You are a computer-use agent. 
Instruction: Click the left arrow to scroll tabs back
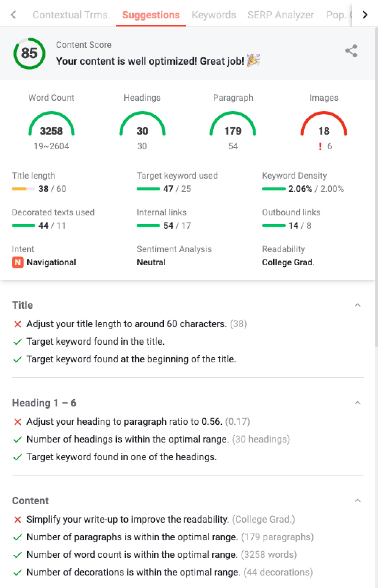click(13, 15)
